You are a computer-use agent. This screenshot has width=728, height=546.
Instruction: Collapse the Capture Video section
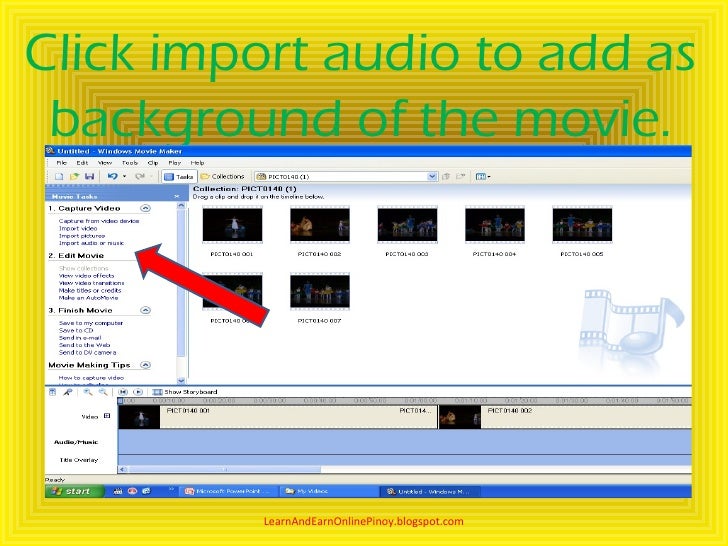pos(145,208)
